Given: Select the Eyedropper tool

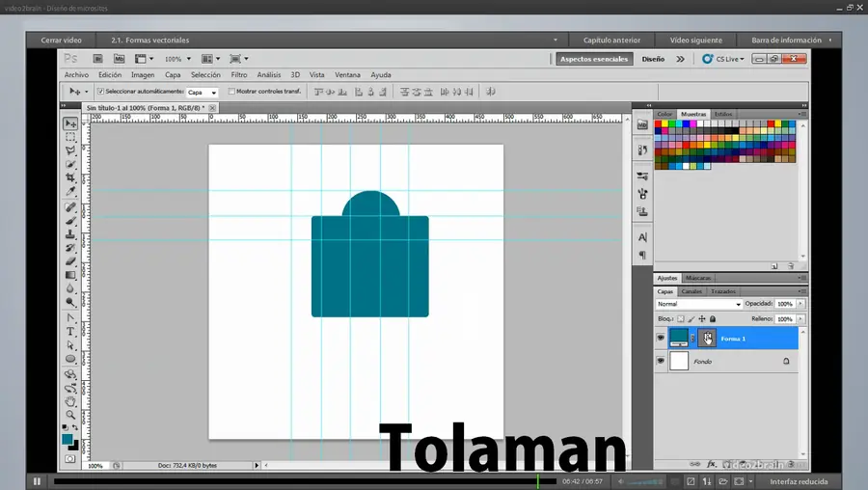Looking at the screenshot, I should pyautogui.click(x=70, y=192).
